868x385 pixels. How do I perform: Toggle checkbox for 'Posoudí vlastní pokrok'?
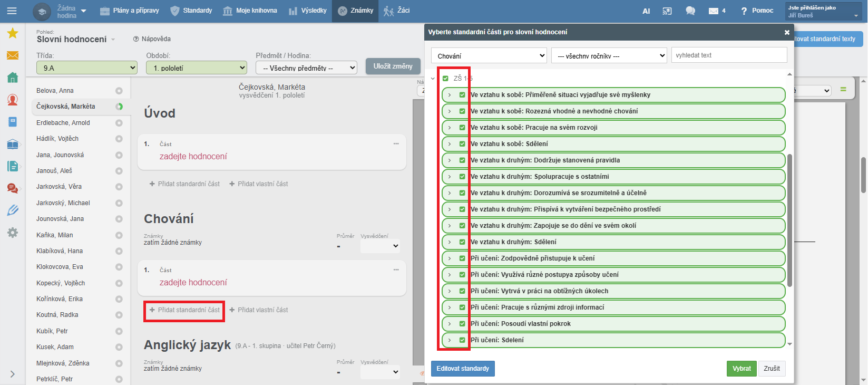click(x=462, y=324)
